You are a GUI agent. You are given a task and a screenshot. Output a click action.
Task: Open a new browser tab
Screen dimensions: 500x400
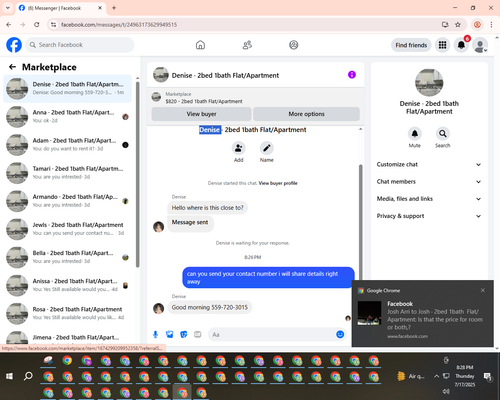click(x=114, y=8)
